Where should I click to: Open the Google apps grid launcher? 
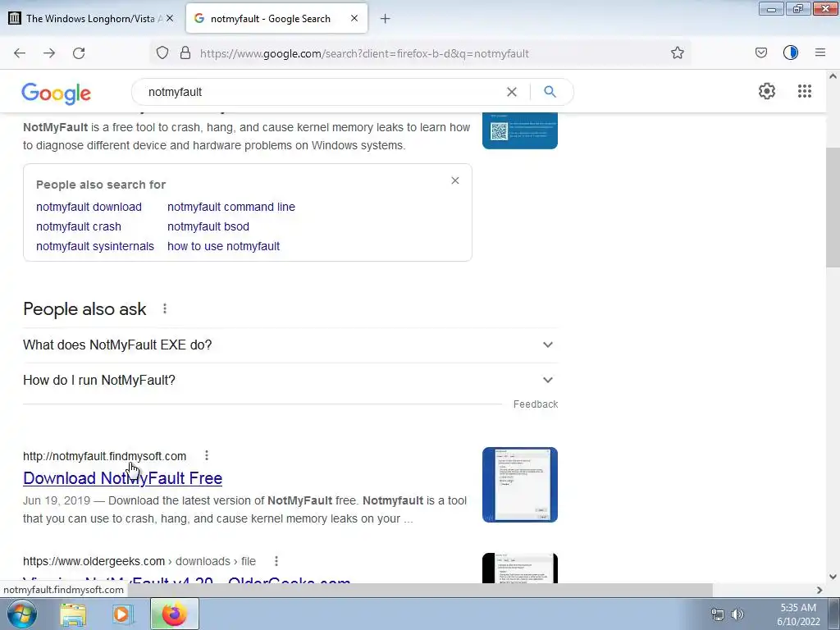pos(804,91)
